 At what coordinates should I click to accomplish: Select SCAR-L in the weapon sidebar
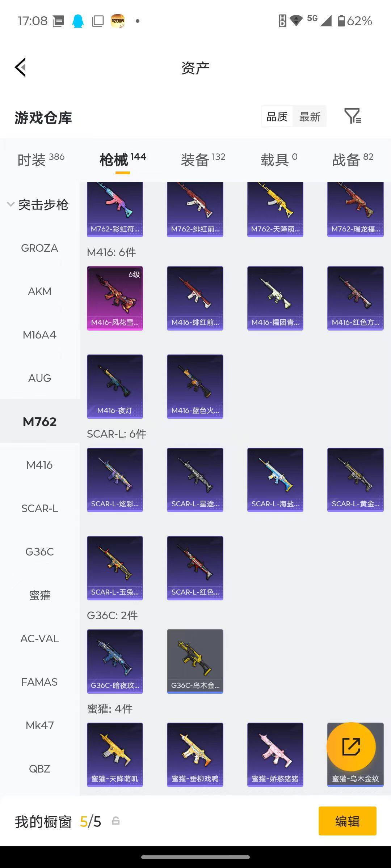[39, 509]
